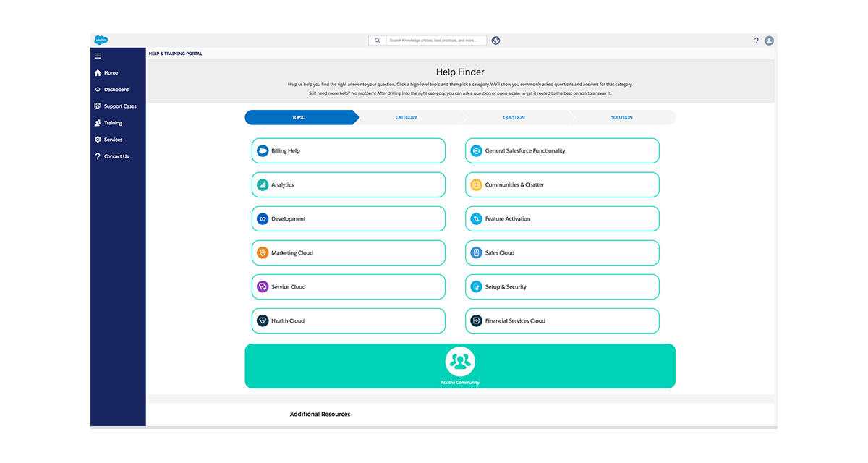The image size is (868, 463).
Task: Click the Ask the Community icon
Action: pos(460,360)
